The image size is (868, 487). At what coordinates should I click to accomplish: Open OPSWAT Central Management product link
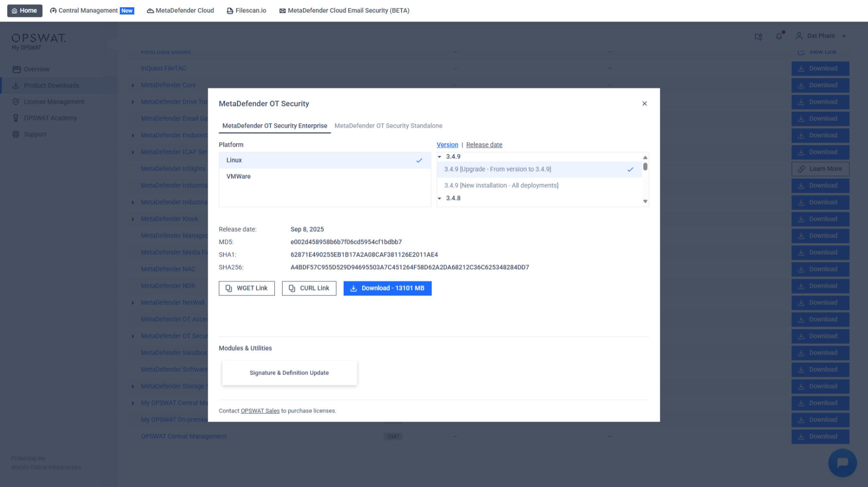click(x=184, y=437)
